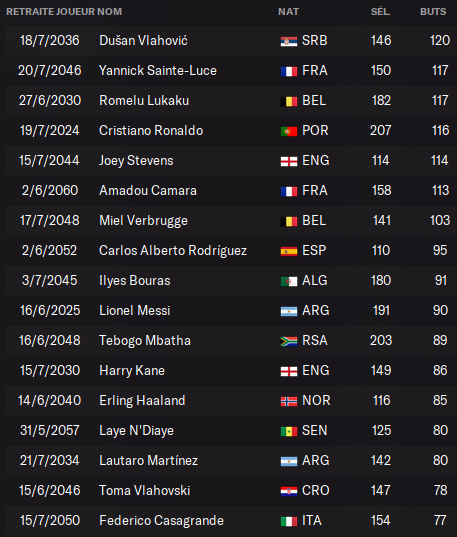Sort table by SÉL column header
Screen dimensions: 457x537
point(380,12)
